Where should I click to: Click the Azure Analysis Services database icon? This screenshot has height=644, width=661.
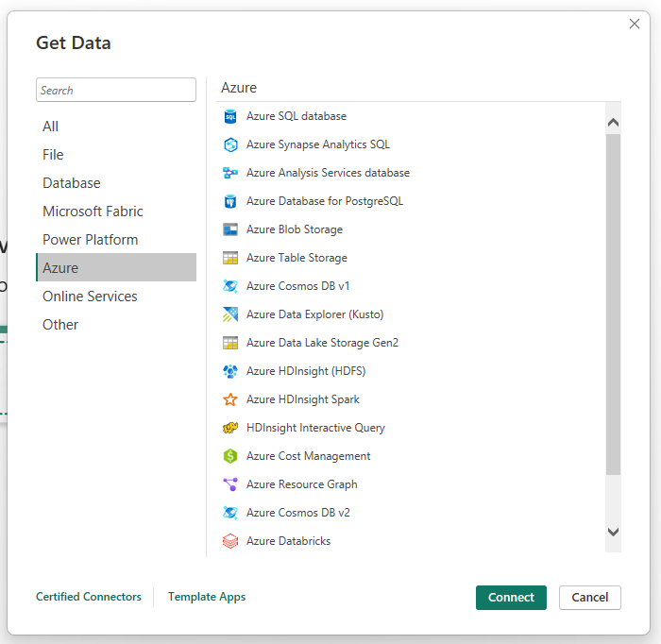(x=230, y=173)
